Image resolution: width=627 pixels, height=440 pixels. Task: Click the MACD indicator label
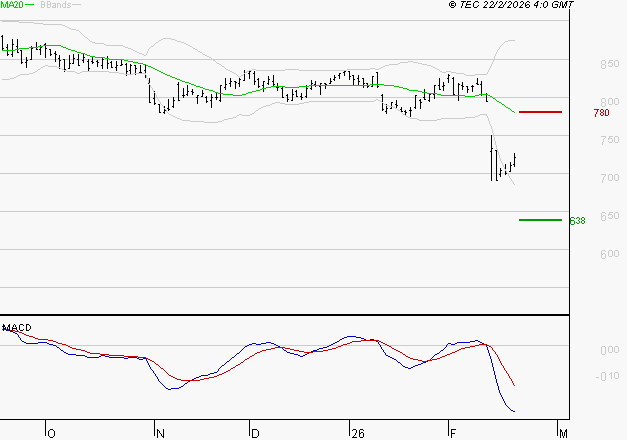coord(17,328)
